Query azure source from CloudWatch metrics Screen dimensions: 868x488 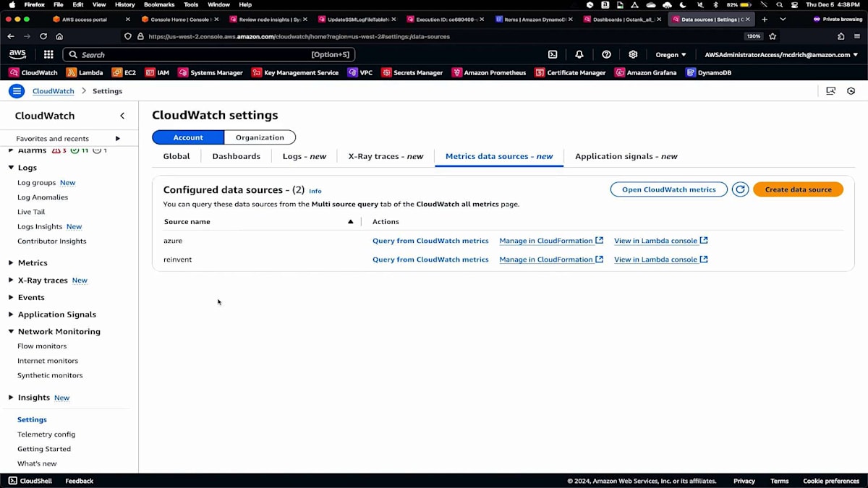click(x=430, y=241)
